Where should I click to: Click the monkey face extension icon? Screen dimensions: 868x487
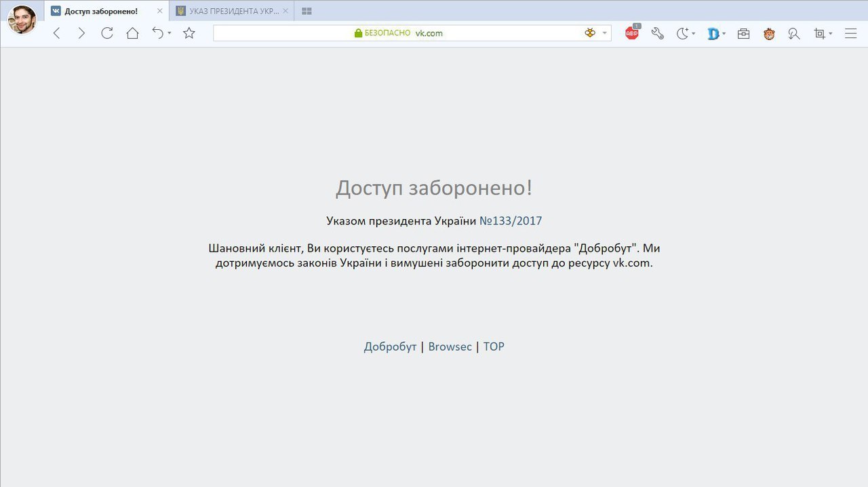769,33
